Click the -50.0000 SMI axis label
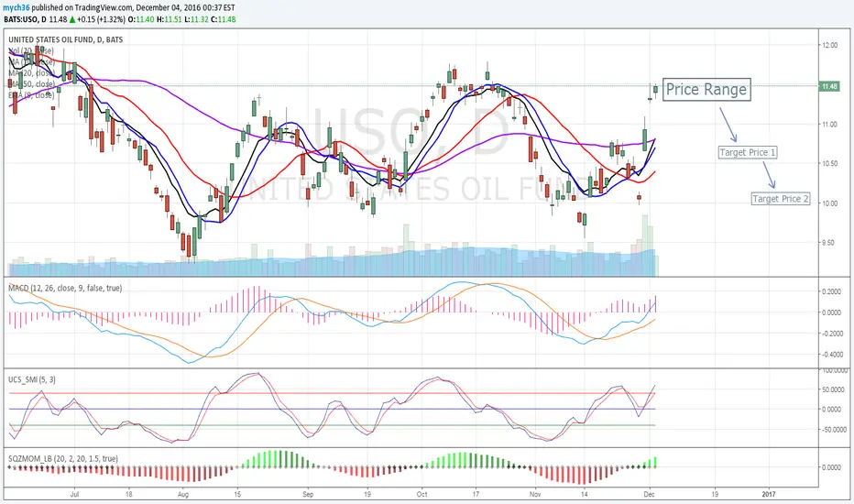 pos(833,430)
